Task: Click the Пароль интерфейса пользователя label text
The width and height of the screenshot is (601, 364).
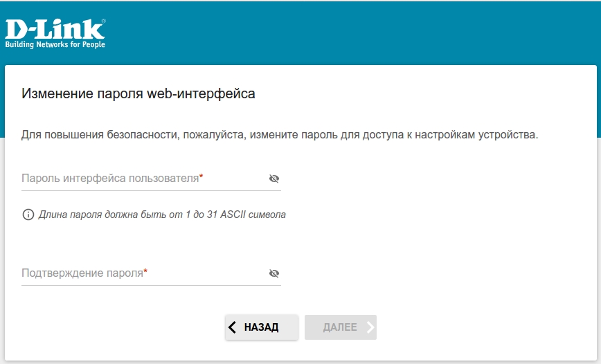Action: tap(109, 178)
